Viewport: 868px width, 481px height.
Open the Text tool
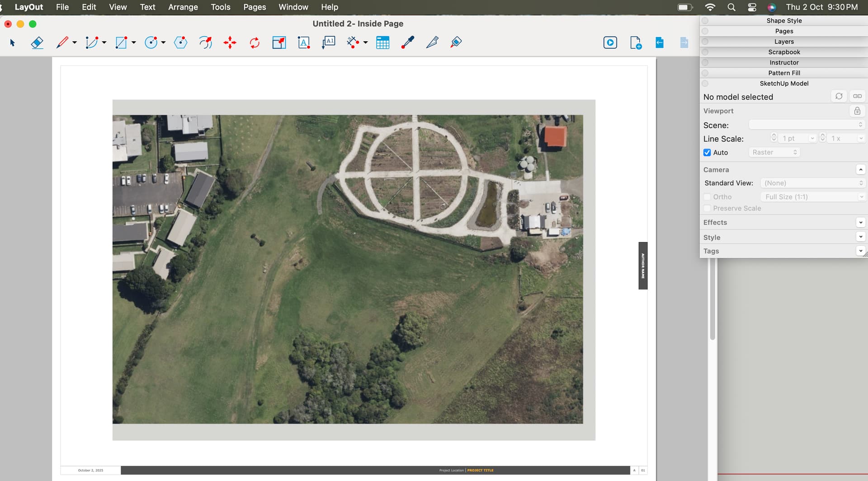[303, 42]
